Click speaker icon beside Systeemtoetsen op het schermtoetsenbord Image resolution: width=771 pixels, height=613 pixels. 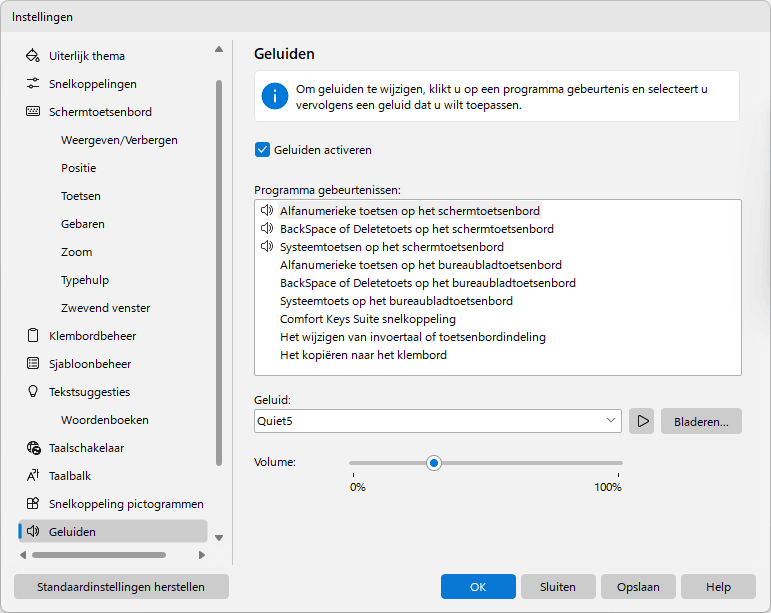click(267, 246)
